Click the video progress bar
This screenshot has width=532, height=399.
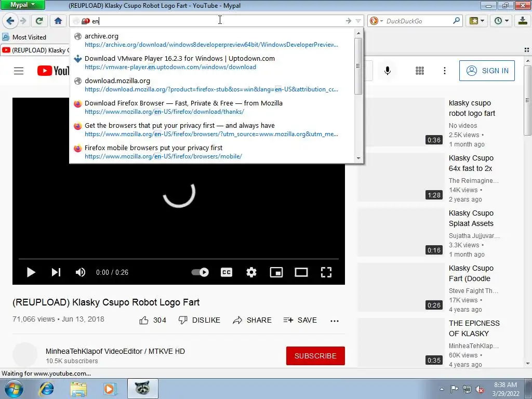coord(179,259)
